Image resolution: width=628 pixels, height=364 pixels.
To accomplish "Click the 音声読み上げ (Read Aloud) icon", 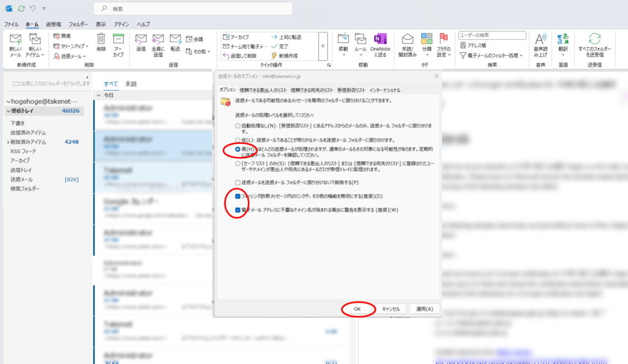I will tap(540, 40).
